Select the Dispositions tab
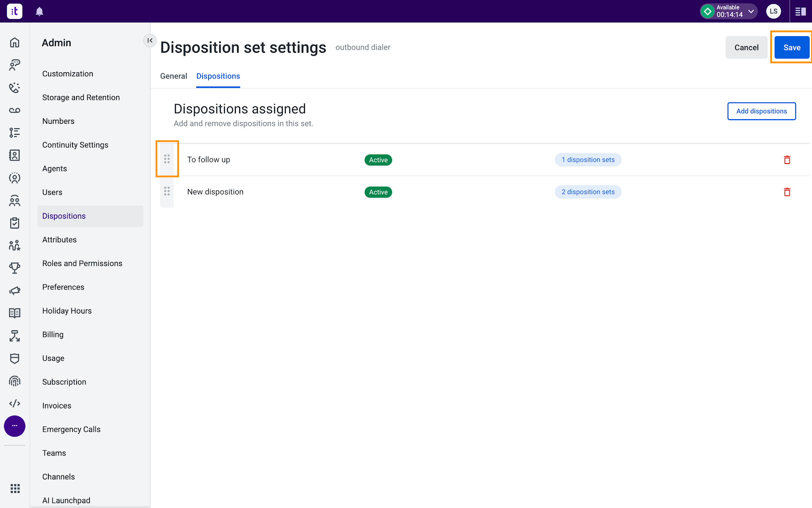This screenshot has width=812, height=508. (x=218, y=76)
